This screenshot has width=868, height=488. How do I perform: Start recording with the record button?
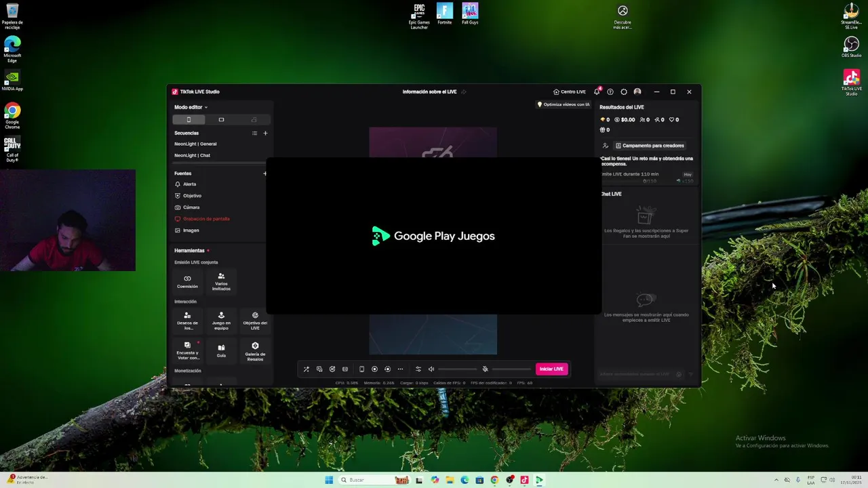[x=374, y=369]
